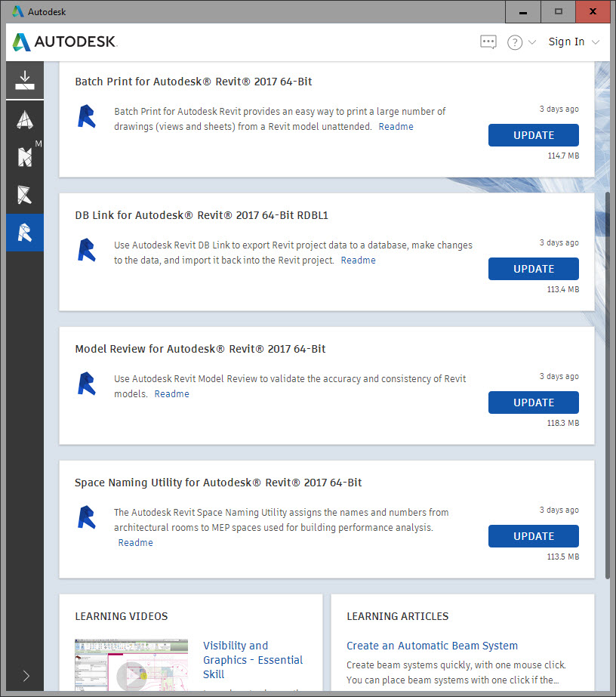The width and height of the screenshot is (616, 697).
Task: Open the feedback chat bubble icon
Action: tap(488, 42)
